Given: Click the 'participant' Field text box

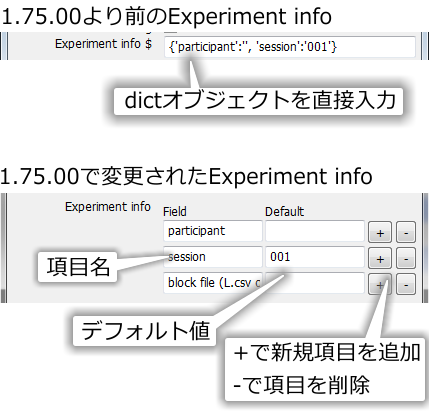Looking at the screenshot, I should click(213, 231).
